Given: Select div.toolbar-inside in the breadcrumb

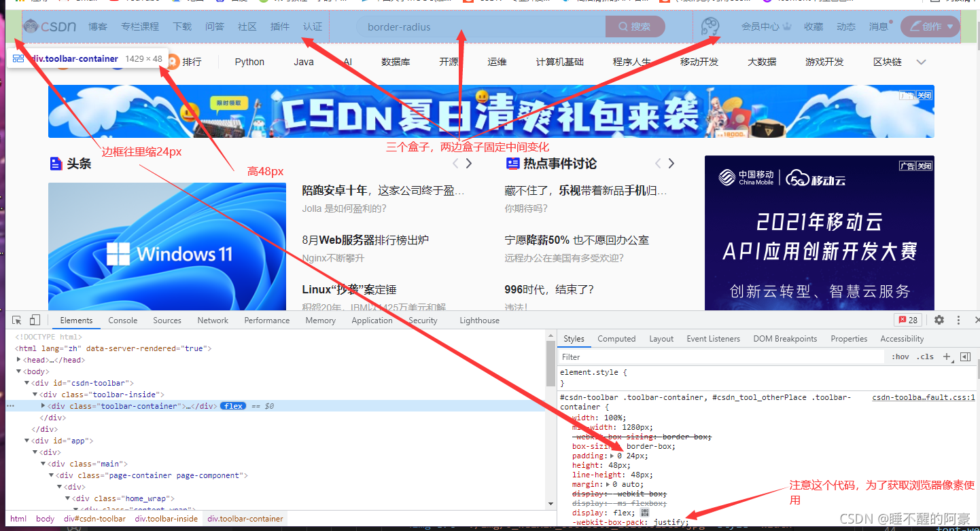Looking at the screenshot, I should pyautogui.click(x=167, y=519).
